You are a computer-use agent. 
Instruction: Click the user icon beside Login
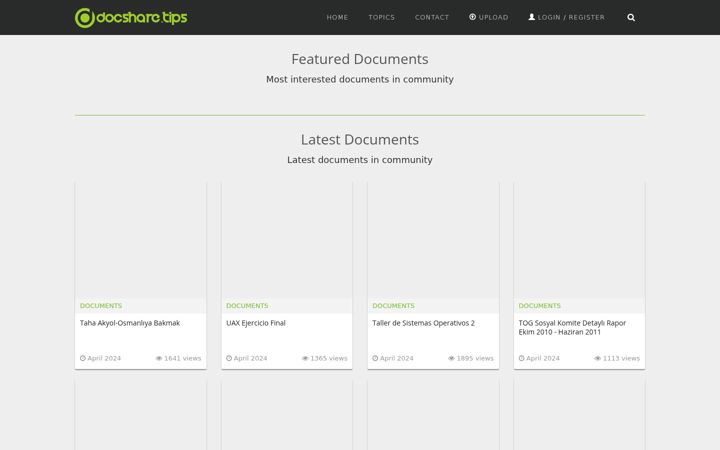point(532,17)
